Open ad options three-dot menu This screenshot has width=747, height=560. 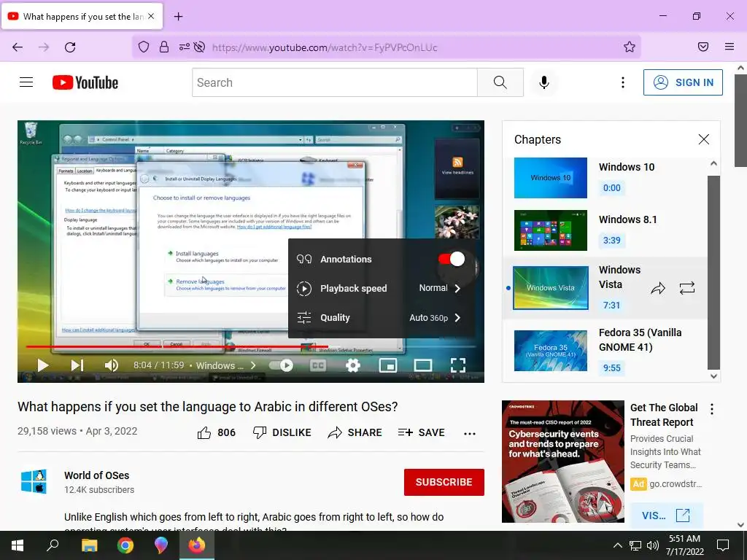click(x=712, y=409)
